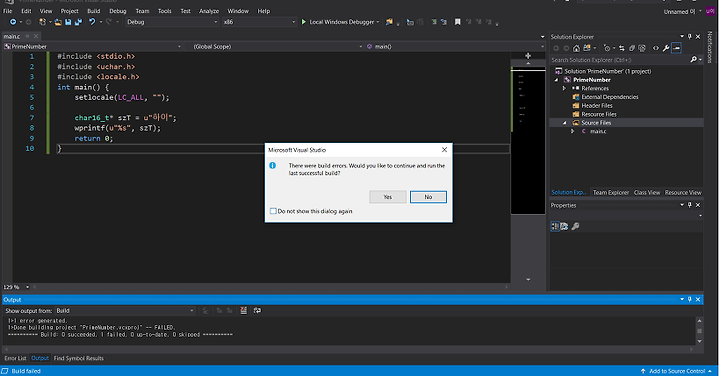Open the main() member dropdown
Screen dimensions: 720x376
[x=456, y=46]
